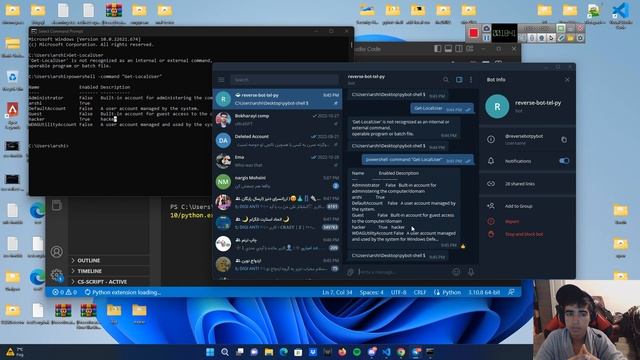Toggle VS Code primary sidebar layout icon
This screenshot has height=360, width=640.
438,49
